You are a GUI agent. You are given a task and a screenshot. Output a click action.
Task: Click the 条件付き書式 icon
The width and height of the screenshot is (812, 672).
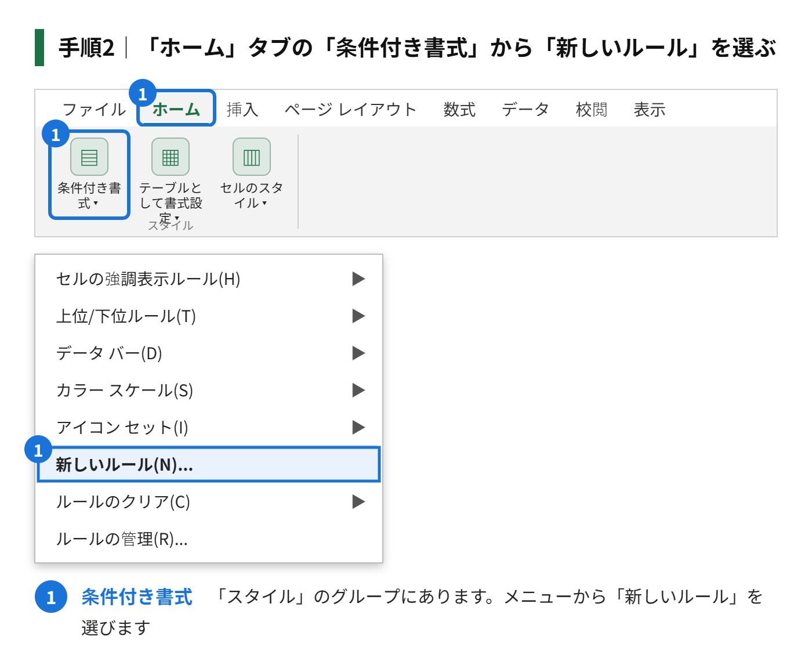pyautogui.click(x=89, y=157)
